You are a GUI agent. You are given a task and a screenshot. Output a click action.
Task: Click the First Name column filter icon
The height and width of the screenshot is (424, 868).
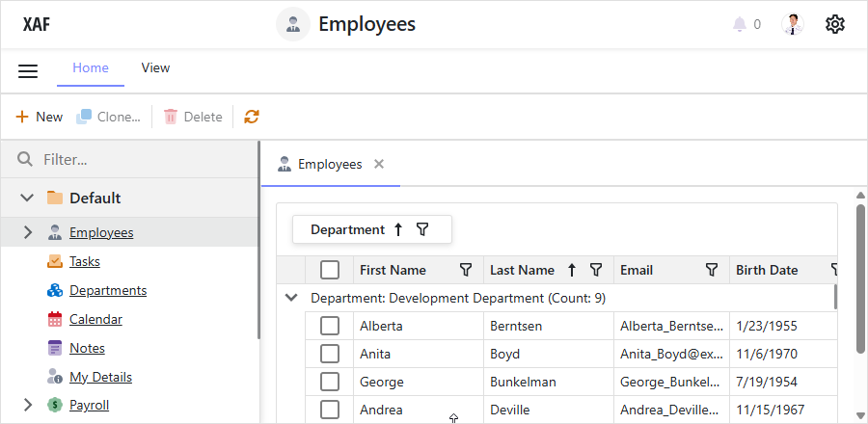point(466,270)
